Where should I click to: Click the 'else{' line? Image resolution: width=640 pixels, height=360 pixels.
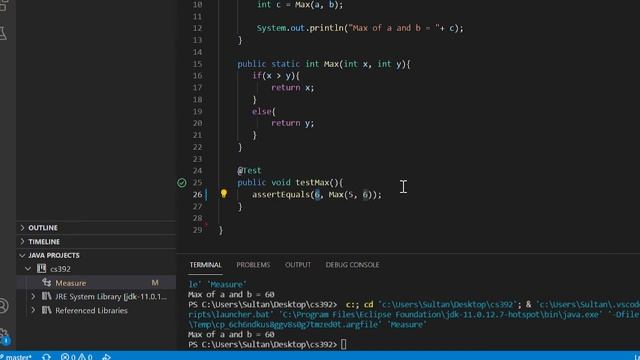[264, 111]
